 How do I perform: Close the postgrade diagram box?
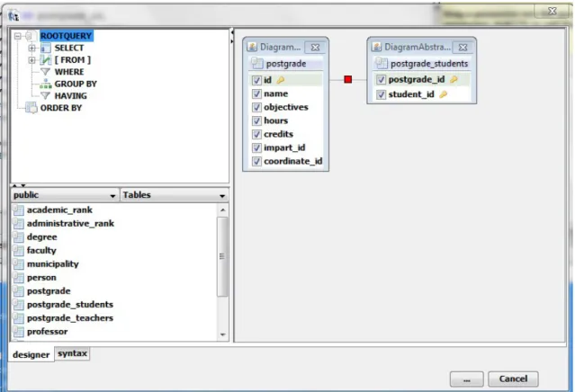[315, 48]
